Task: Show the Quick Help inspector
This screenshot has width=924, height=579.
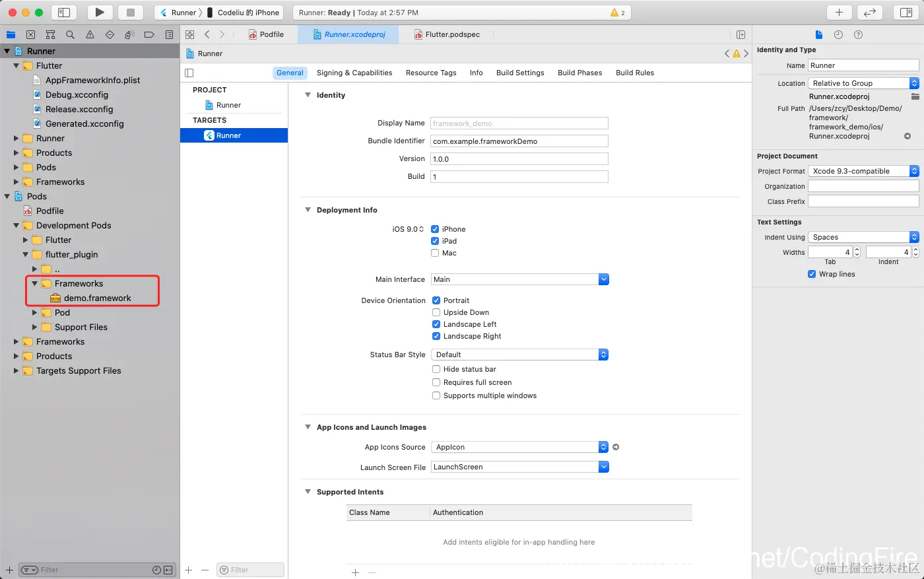Action: [858, 34]
